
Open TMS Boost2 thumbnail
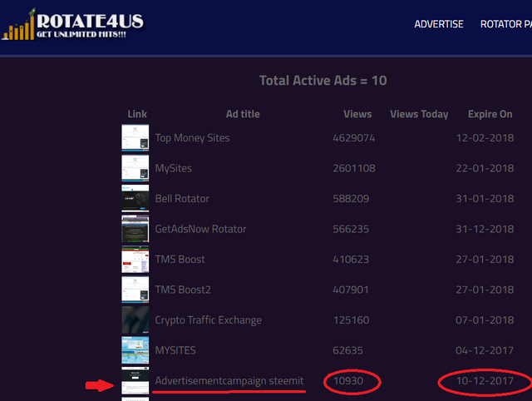(x=135, y=290)
